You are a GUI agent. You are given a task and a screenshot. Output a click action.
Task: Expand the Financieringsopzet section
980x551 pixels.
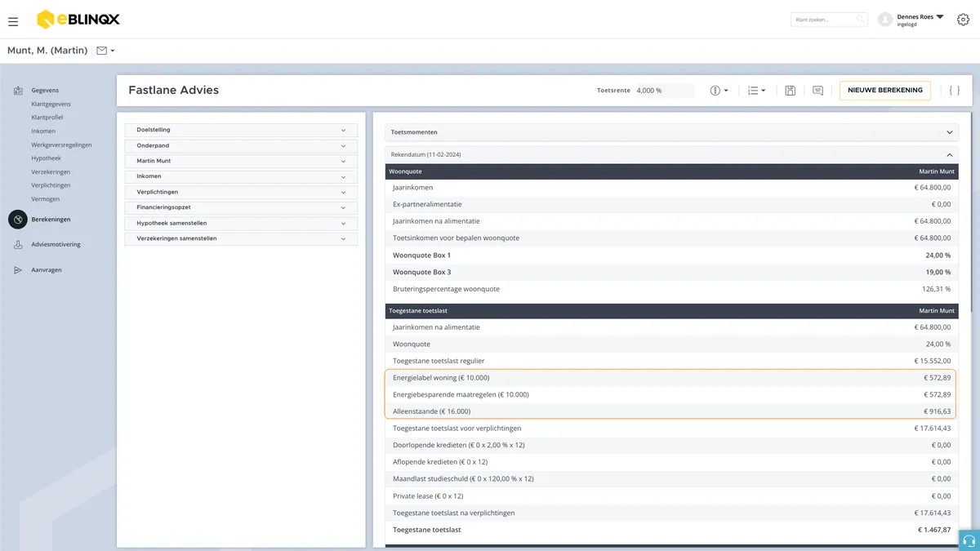(x=241, y=207)
